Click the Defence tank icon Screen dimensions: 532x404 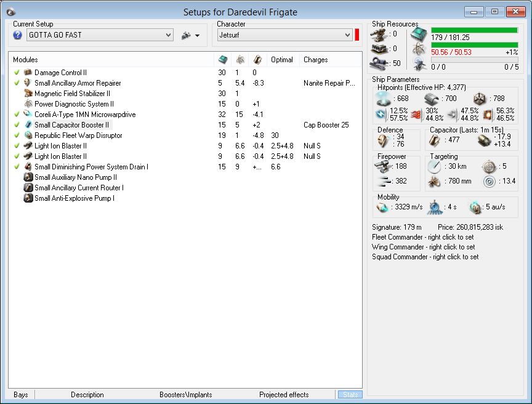click(x=384, y=140)
